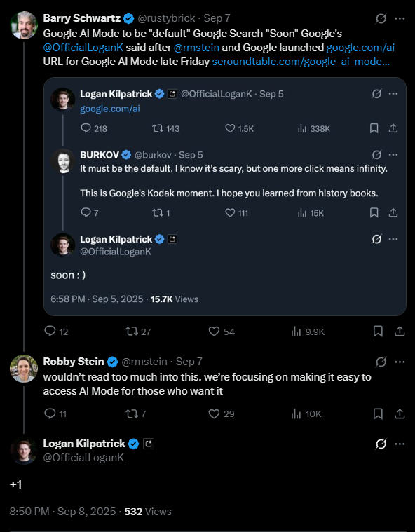415x532 pixels.
Task: Bookmark Logan Kilpatrick's quoted google.com/ai post
Action: [x=374, y=128]
